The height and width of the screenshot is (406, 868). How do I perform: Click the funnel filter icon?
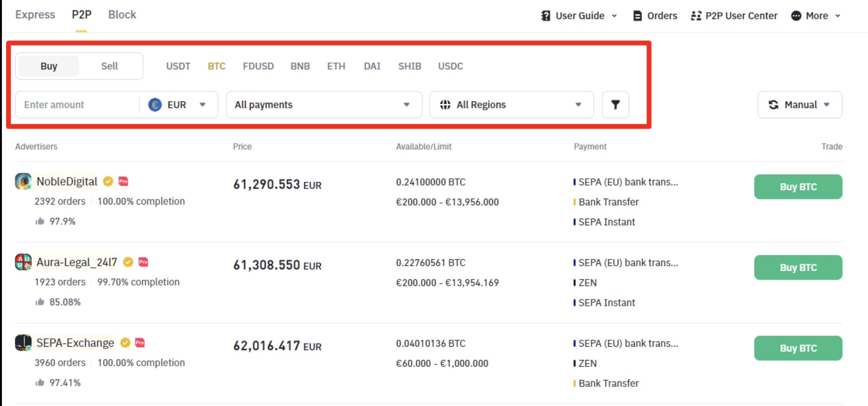coord(615,105)
